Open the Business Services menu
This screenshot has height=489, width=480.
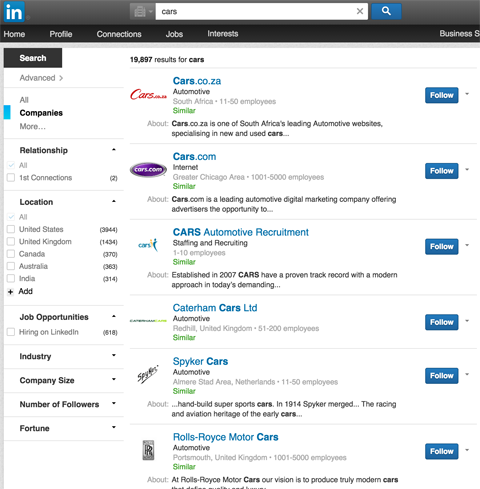459,34
